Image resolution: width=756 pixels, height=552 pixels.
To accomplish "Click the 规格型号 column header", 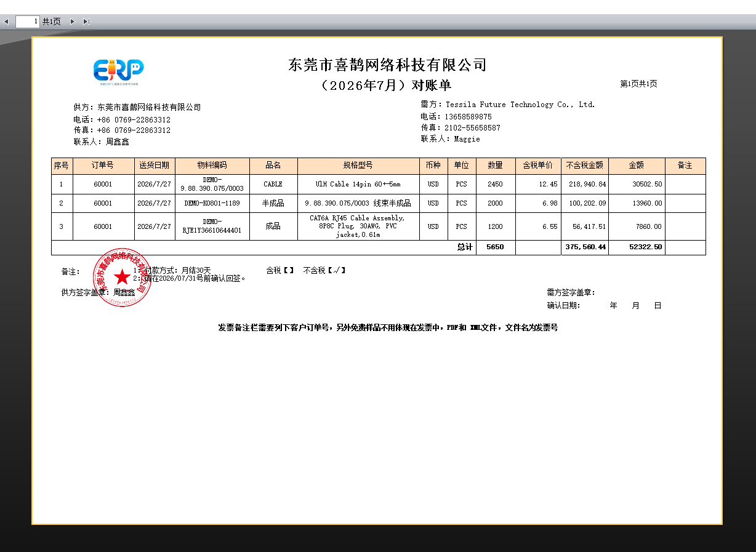I will (358, 166).
